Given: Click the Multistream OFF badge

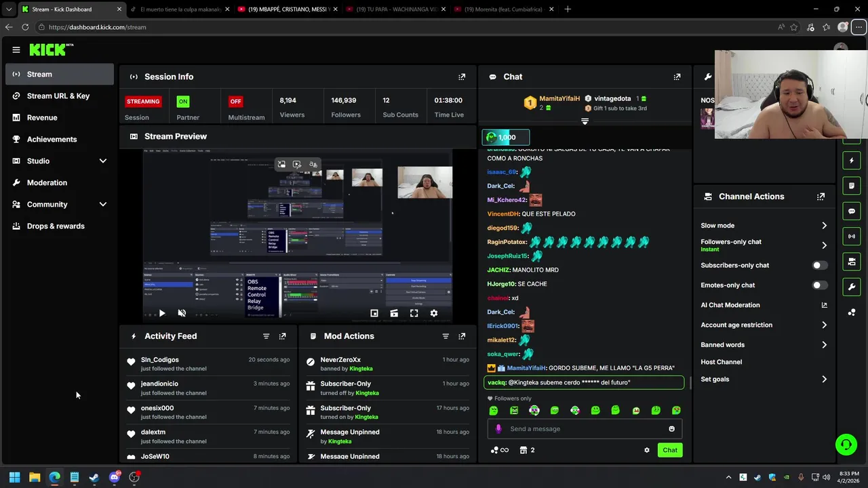Looking at the screenshot, I should (235, 102).
